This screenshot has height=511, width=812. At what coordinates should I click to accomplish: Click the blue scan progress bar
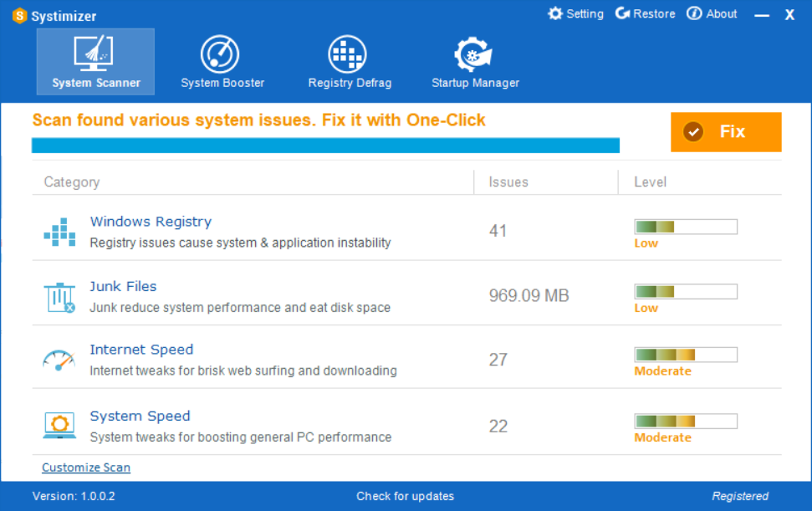325,146
